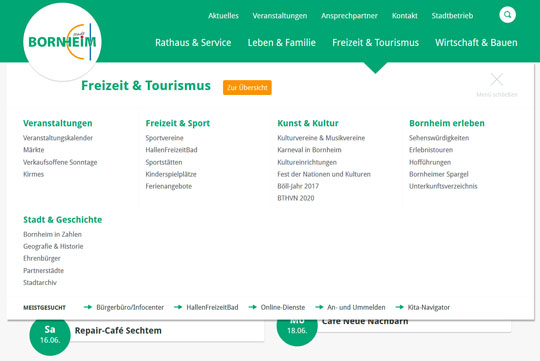Image resolution: width=540 pixels, height=361 pixels.
Task: Open the Sportvereine link
Action: click(164, 138)
